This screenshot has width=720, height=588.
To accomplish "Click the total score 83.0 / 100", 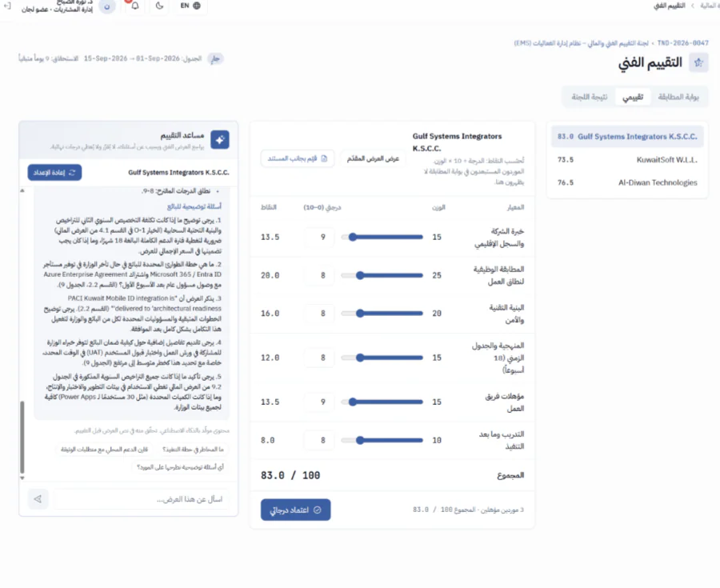I will (290, 475).
